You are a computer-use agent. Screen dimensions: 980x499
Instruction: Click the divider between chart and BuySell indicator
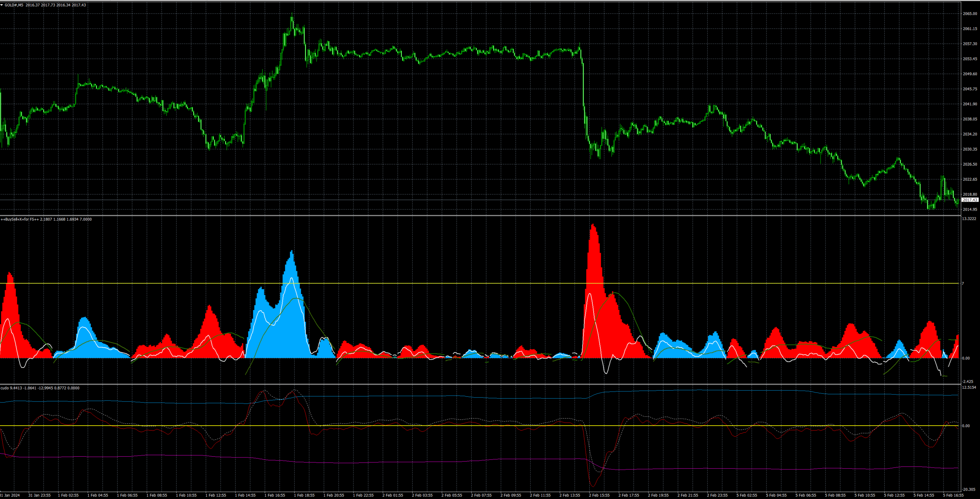(x=461, y=216)
